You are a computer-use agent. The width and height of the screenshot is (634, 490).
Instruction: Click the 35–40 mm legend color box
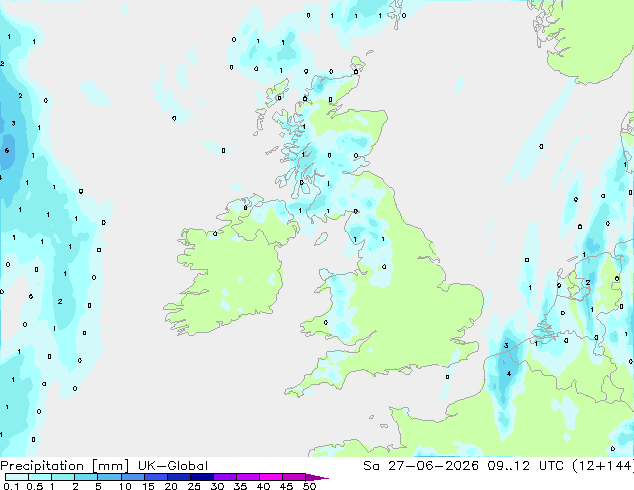point(247,477)
